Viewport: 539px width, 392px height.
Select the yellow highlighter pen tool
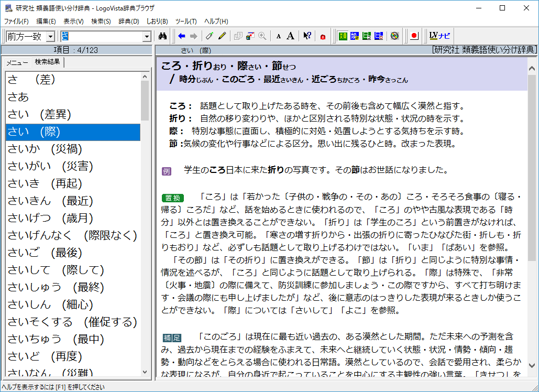(222, 36)
